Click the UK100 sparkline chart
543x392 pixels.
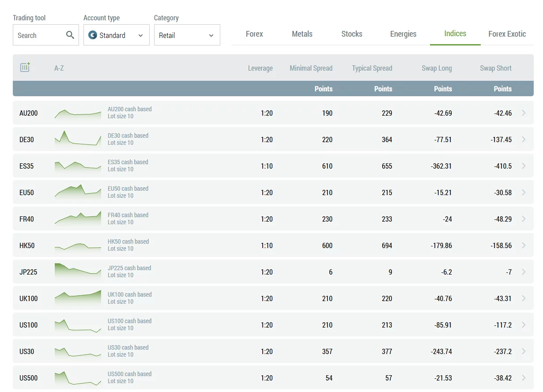(78, 297)
